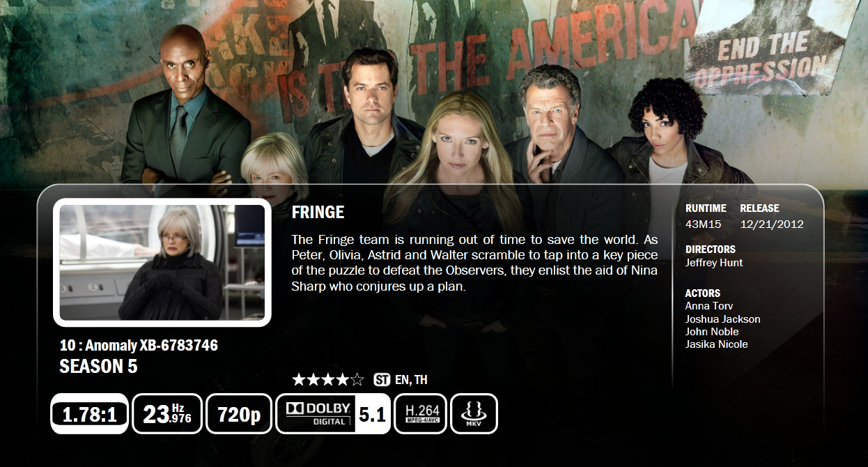Select the episode thumbnail of Nina Sharp

pos(162,263)
